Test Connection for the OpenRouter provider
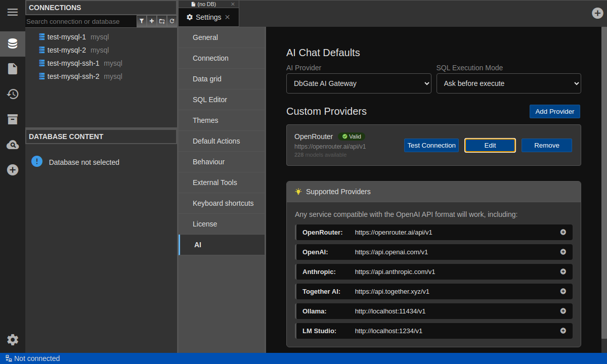The image size is (607, 364). [431, 146]
